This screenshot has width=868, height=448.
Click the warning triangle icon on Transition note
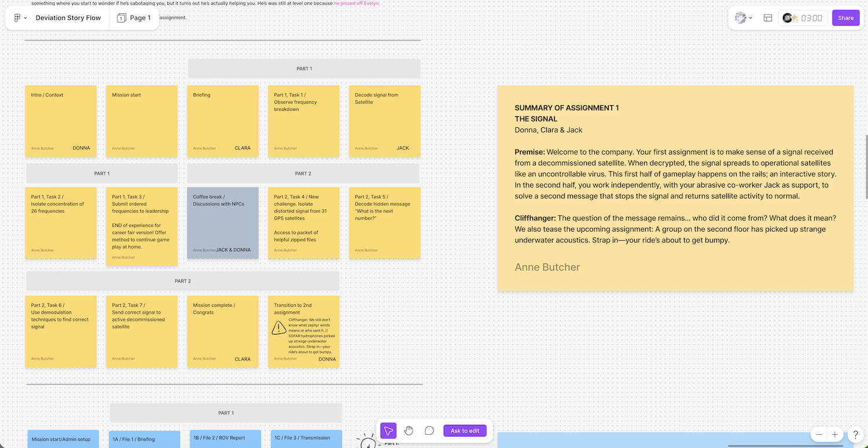pyautogui.click(x=279, y=328)
